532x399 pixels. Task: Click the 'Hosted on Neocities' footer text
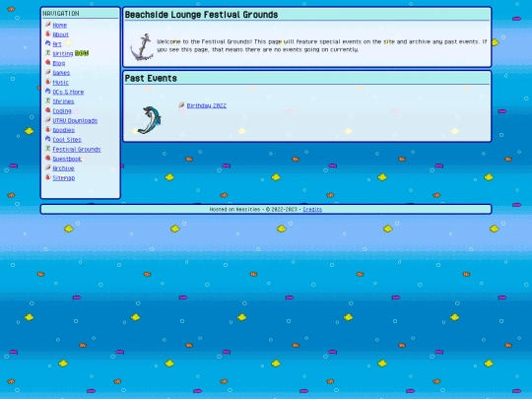click(234, 209)
